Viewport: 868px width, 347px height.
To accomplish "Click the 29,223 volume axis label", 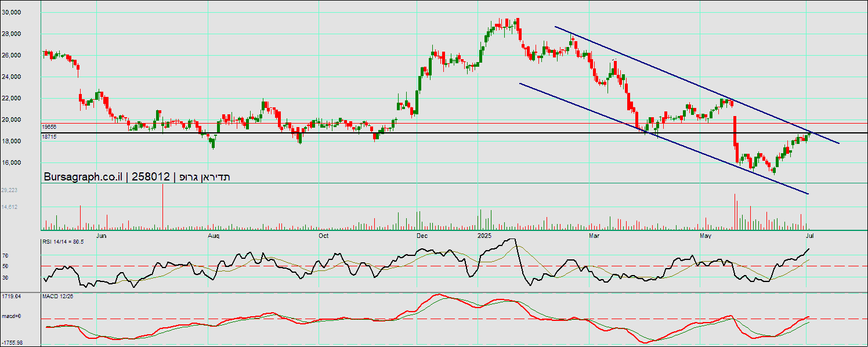I will click(x=9, y=190).
